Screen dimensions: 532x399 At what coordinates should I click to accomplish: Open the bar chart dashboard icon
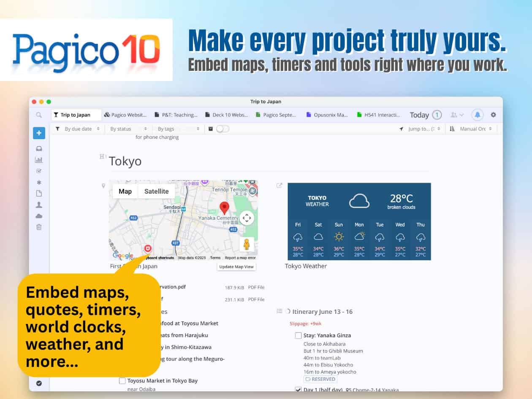pyautogui.click(x=39, y=160)
